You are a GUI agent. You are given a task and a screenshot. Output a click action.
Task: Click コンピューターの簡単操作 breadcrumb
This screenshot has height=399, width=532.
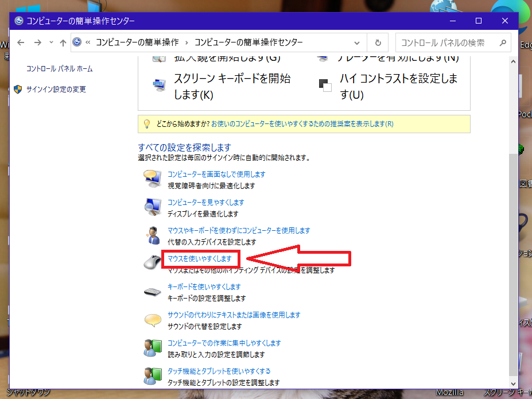point(137,42)
